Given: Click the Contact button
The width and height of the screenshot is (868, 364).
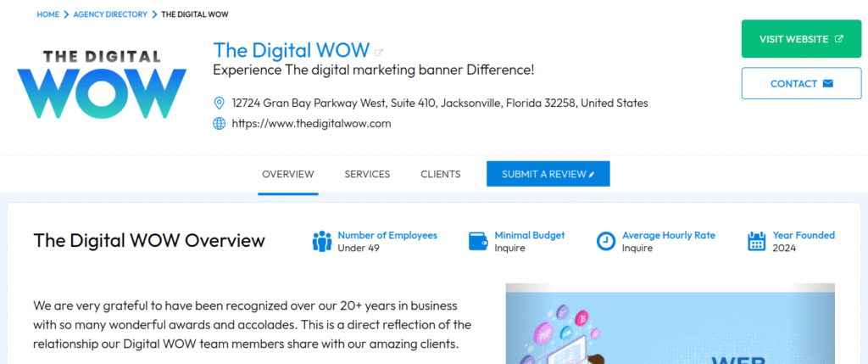Looking at the screenshot, I should (801, 84).
